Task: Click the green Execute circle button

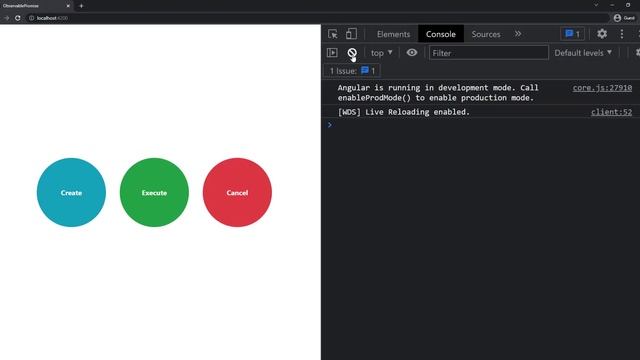Action: click(154, 192)
